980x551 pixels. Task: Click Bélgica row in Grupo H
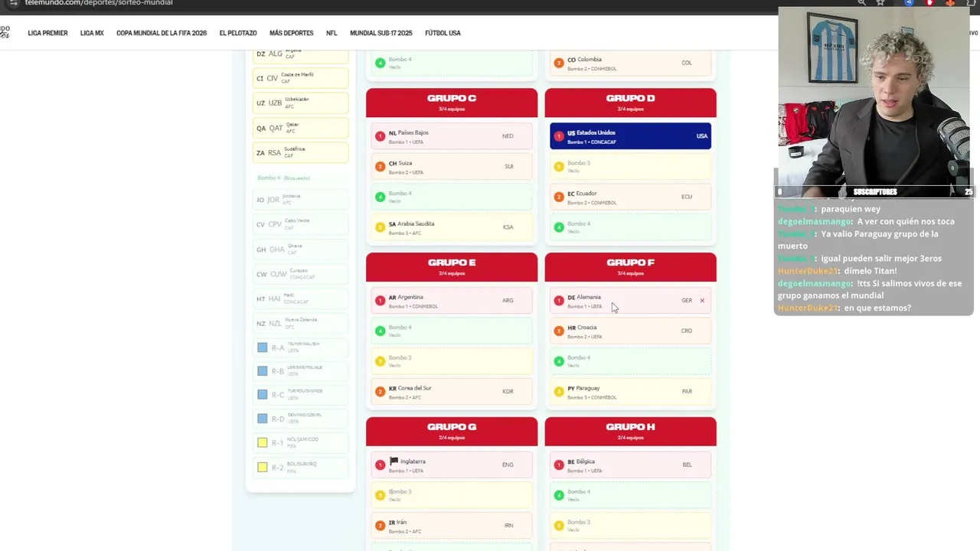point(630,465)
